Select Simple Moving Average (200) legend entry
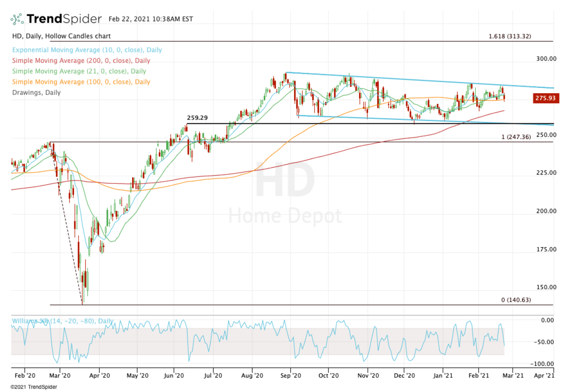 pos(81,61)
